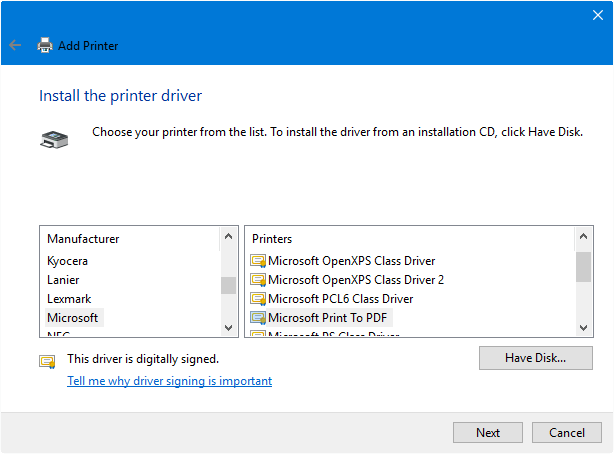This screenshot has width=614, height=454.
Task: Cancel the printer installation
Action: point(566,432)
